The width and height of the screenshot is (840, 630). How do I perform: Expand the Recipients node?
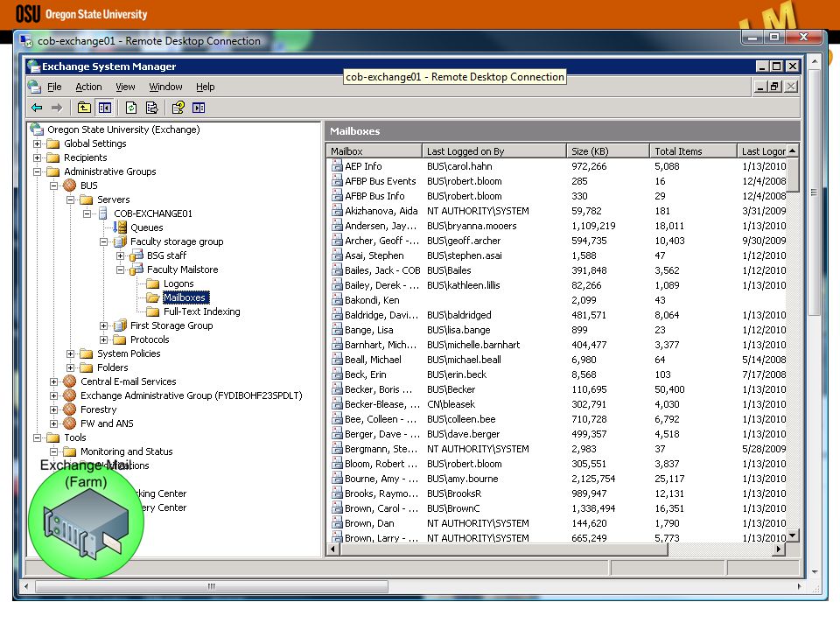(37, 157)
